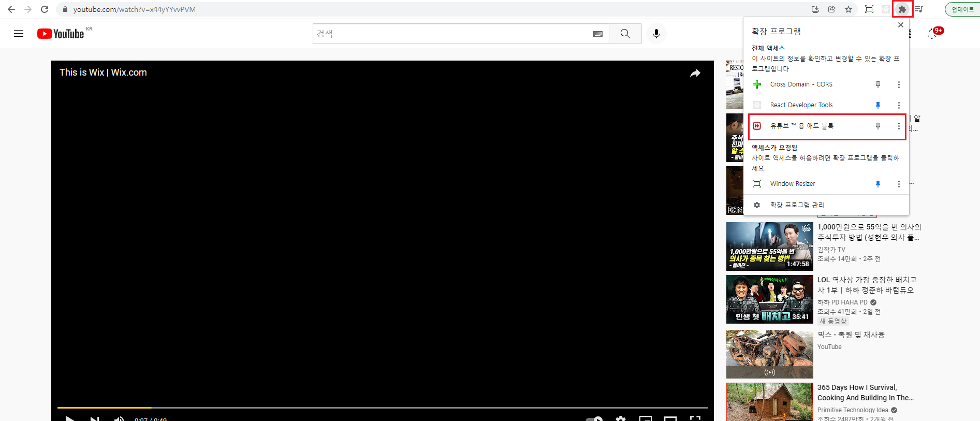Pin the Cross Domain - CORS extension
Viewport: 980px width, 421px height.
point(878,84)
